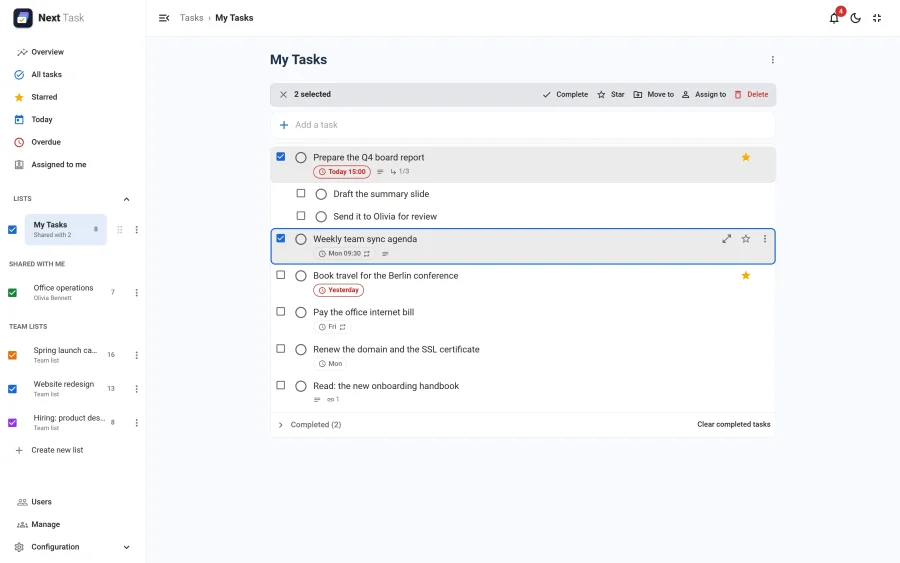Star the selected tasks via toolbar
Image resolution: width=900 pixels, height=563 pixels.
tap(611, 94)
